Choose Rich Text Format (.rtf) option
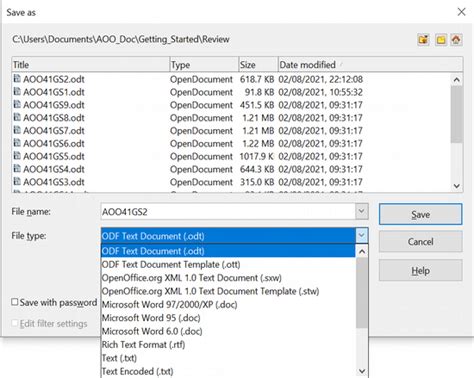Image resolution: width=474 pixels, height=378 pixels. 143,345
